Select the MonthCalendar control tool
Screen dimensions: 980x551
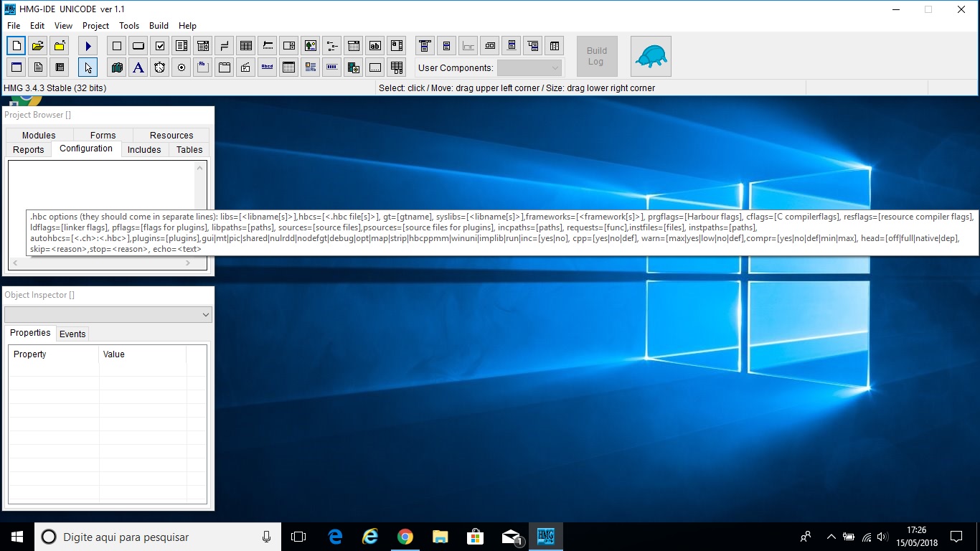289,67
